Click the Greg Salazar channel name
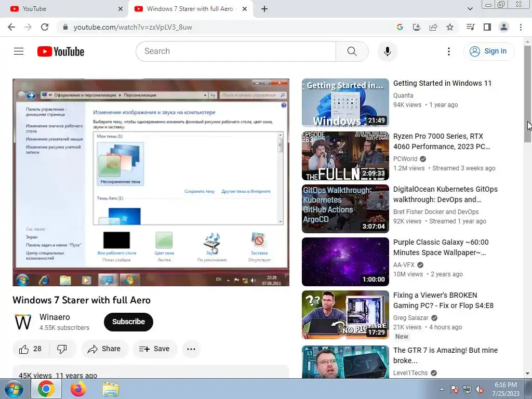 click(411, 318)
